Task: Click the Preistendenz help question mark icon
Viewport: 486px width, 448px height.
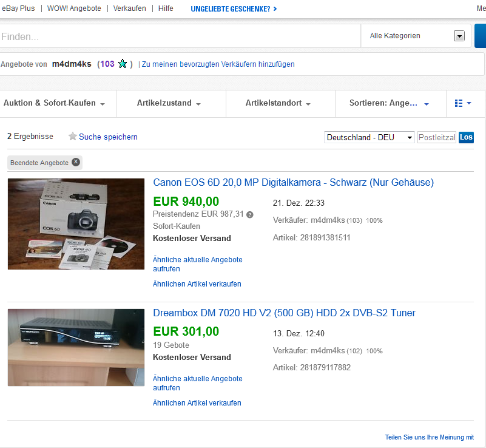Action: pos(249,214)
